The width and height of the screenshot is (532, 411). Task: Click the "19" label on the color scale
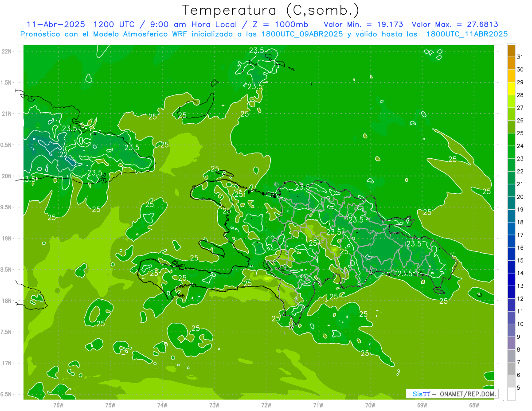coord(520,210)
